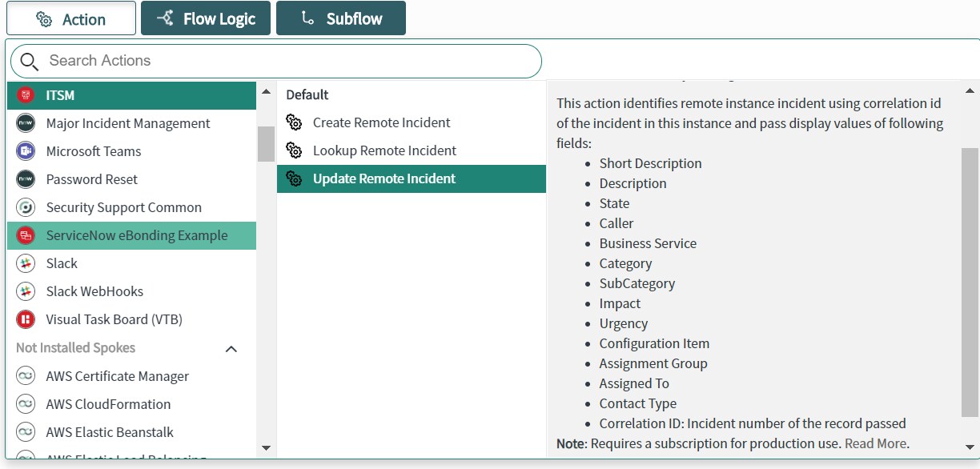Image resolution: width=980 pixels, height=469 pixels.
Task: Click the Visual Task Board icon
Action: point(26,319)
